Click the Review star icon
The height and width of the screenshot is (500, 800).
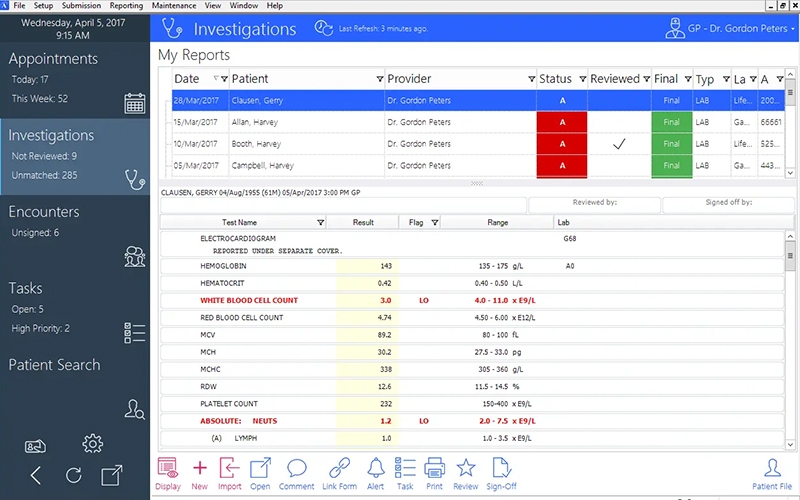tap(465, 468)
